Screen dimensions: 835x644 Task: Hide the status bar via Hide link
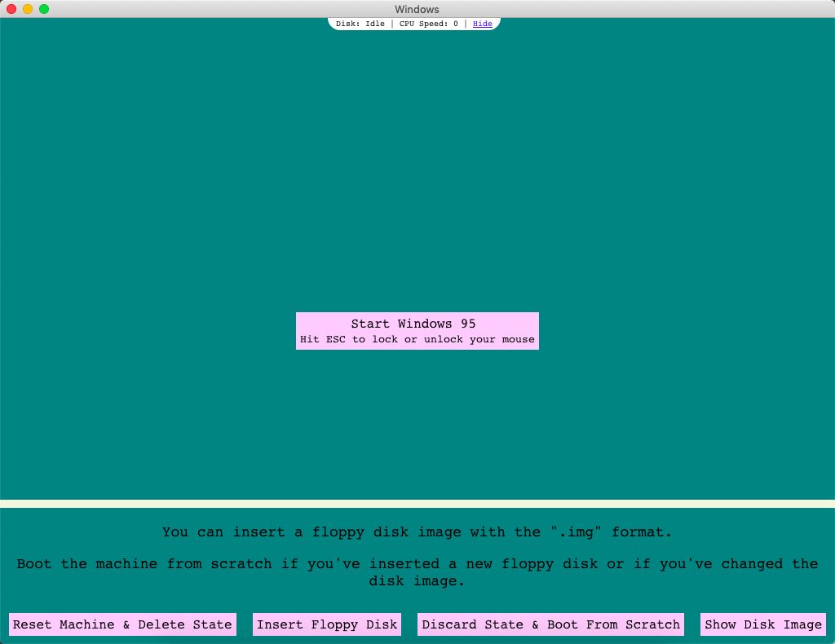click(483, 24)
